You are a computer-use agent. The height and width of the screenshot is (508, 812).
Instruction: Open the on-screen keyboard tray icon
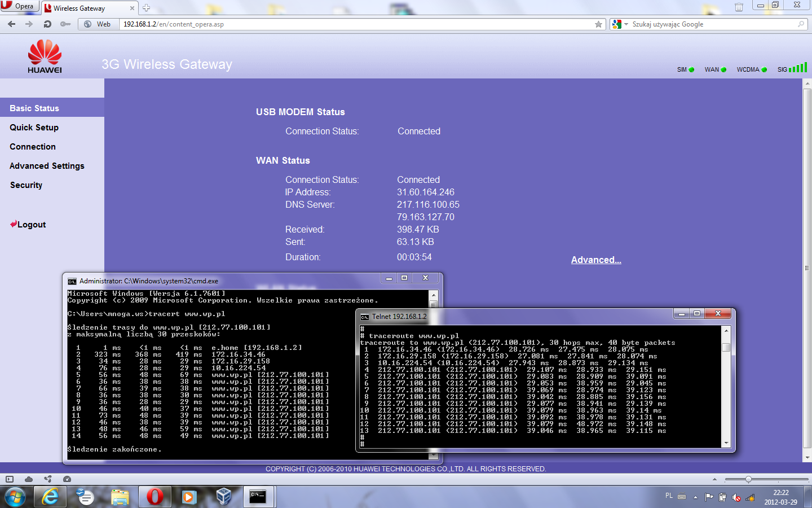[x=682, y=497]
